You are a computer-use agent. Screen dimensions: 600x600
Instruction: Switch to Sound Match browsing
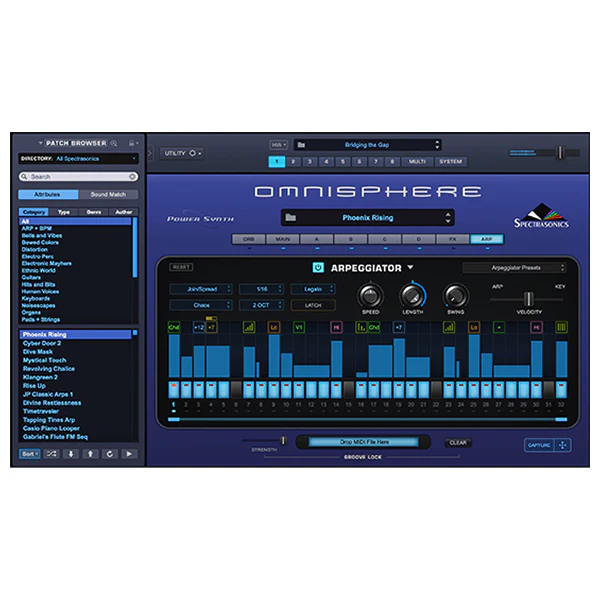coord(108,194)
